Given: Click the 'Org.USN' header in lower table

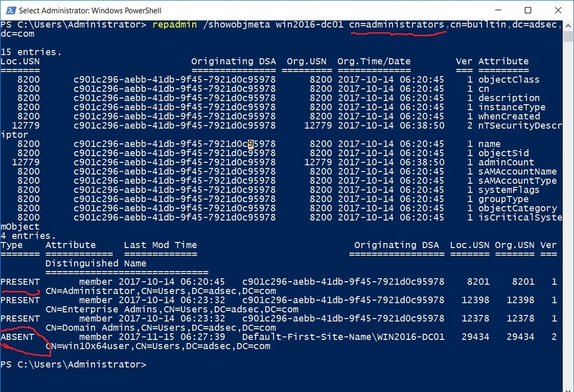Looking at the screenshot, I should tap(515, 245).
